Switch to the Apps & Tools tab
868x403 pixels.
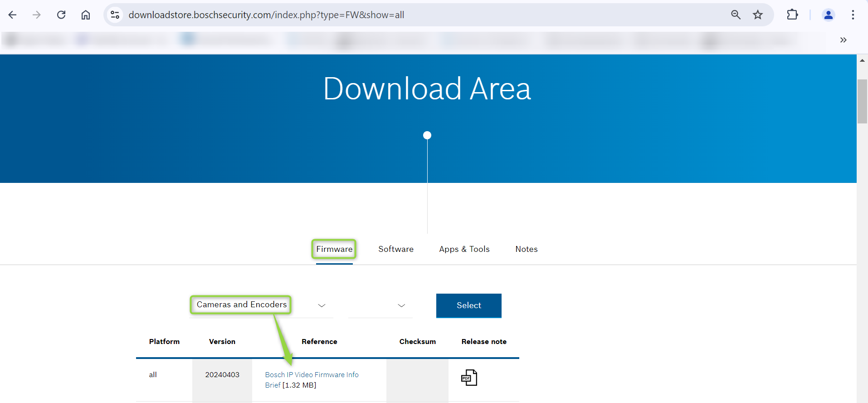click(x=464, y=249)
